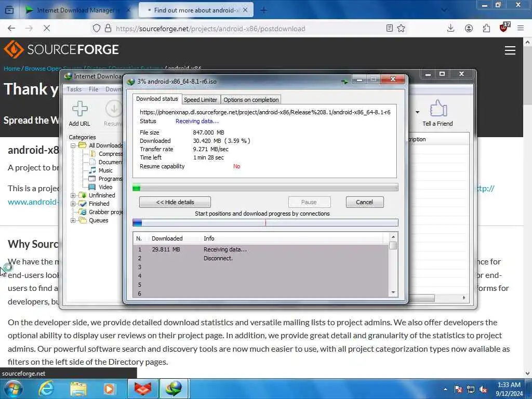Click Hide details button
The image size is (532, 399).
(175, 202)
